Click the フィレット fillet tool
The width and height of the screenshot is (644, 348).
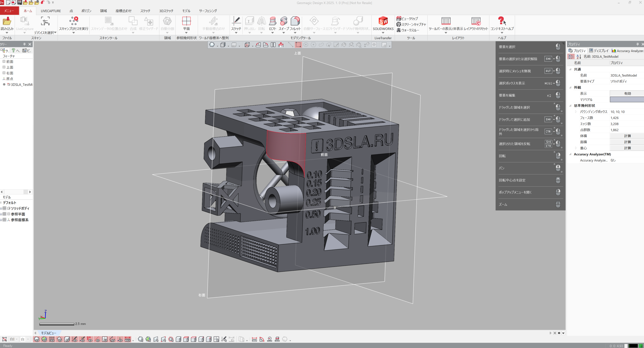pyautogui.click(x=295, y=21)
